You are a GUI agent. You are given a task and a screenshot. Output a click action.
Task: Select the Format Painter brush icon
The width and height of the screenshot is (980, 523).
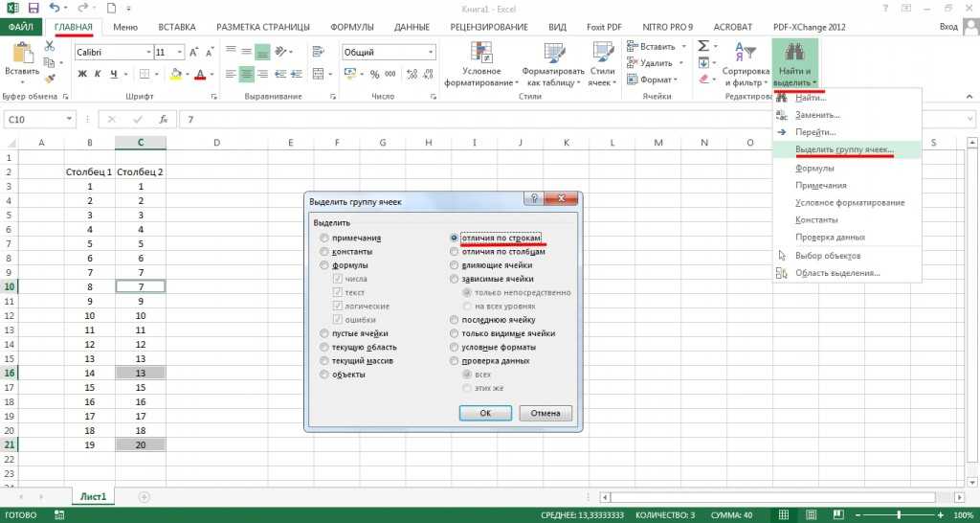[x=50, y=79]
